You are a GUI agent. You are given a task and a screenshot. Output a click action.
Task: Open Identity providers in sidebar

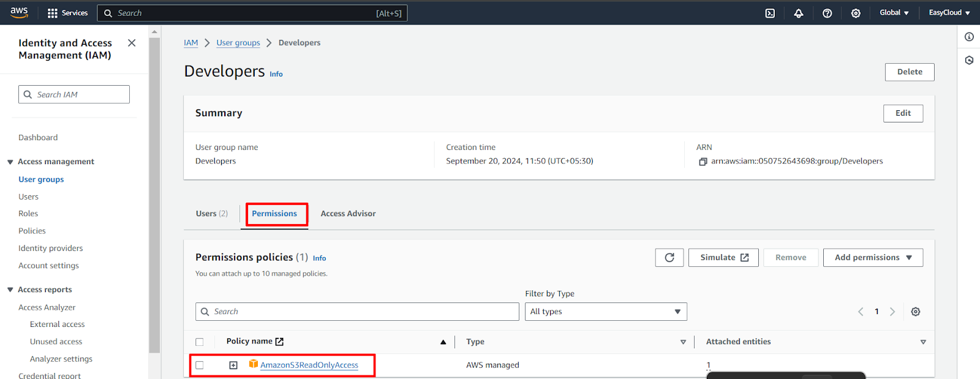(x=50, y=248)
